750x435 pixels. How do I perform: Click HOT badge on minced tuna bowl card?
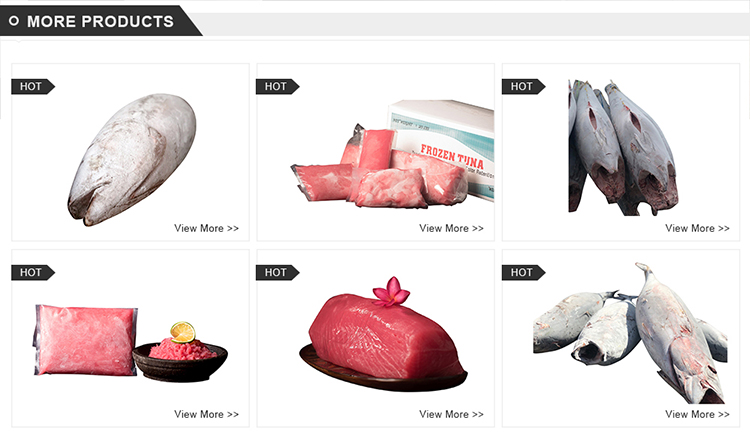click(33, 272)
